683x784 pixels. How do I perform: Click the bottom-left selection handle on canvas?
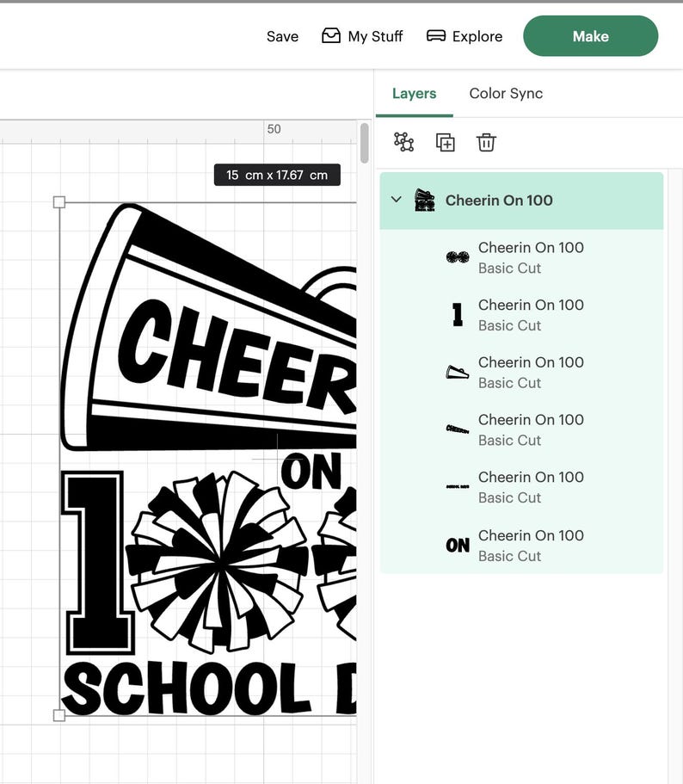(x=59, y=715)
